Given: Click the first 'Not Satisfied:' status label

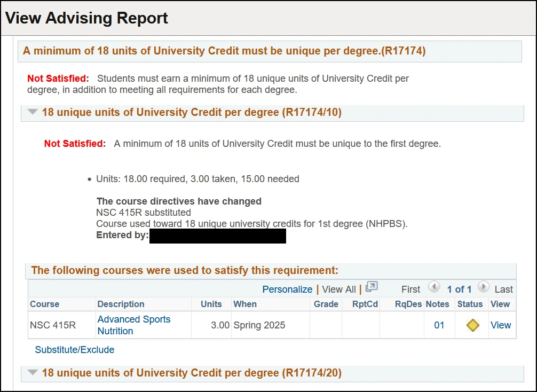Looking at the screenshot, I should [58, 79].
